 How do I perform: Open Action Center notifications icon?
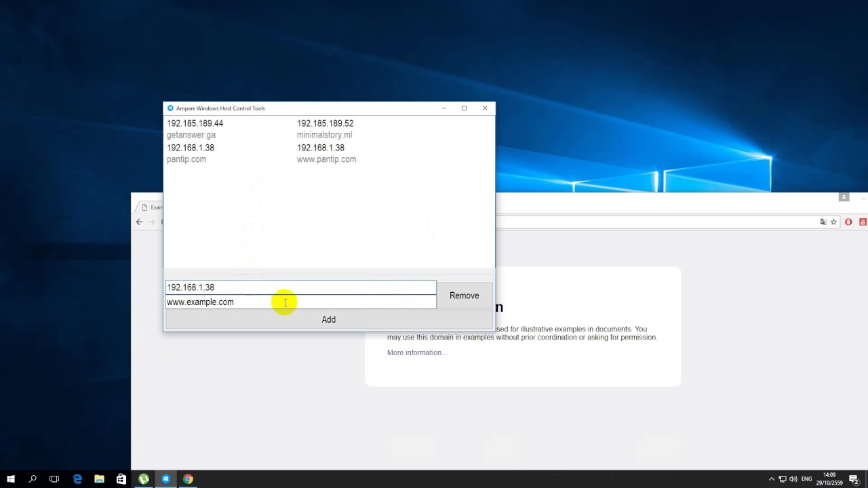coord(854,479)
